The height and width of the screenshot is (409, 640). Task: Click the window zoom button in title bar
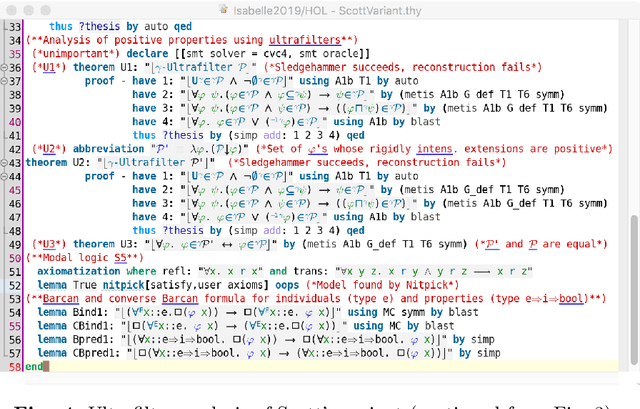[46, 8]
